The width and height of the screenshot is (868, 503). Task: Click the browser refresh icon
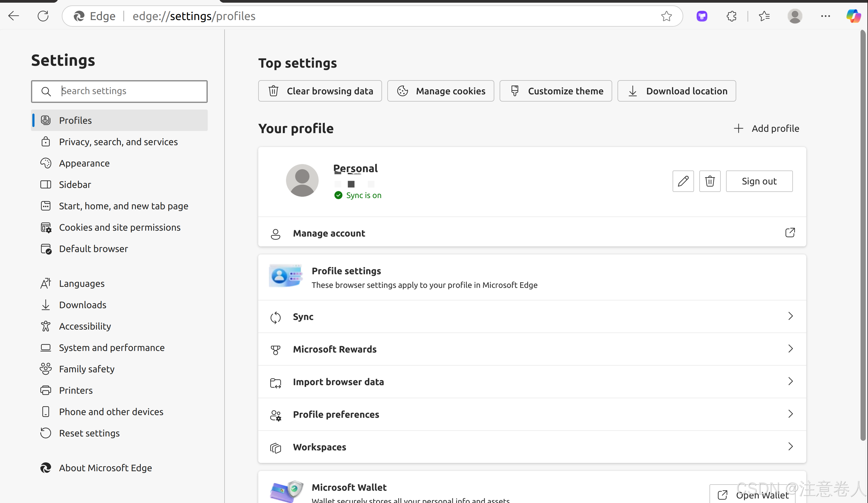[43, 16]
